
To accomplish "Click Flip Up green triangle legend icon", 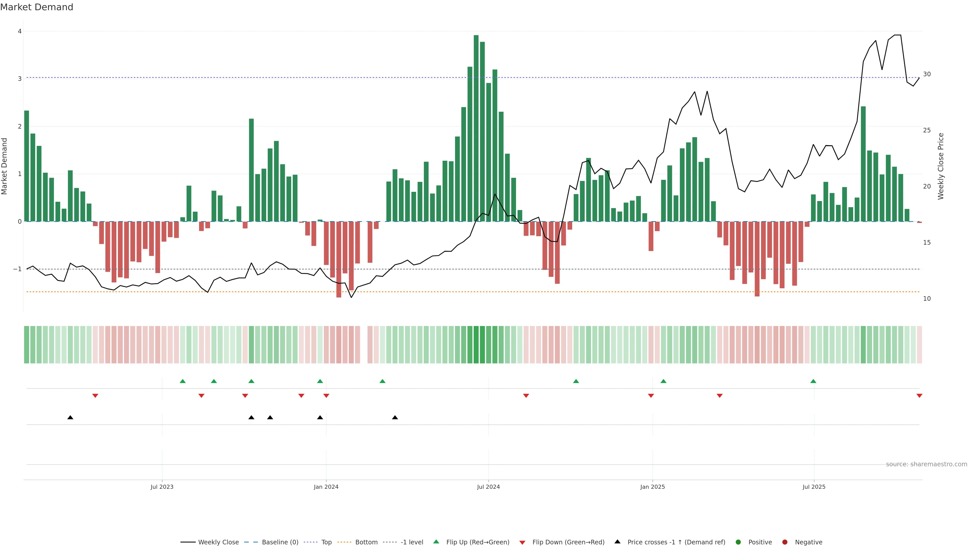I will 436,542.
